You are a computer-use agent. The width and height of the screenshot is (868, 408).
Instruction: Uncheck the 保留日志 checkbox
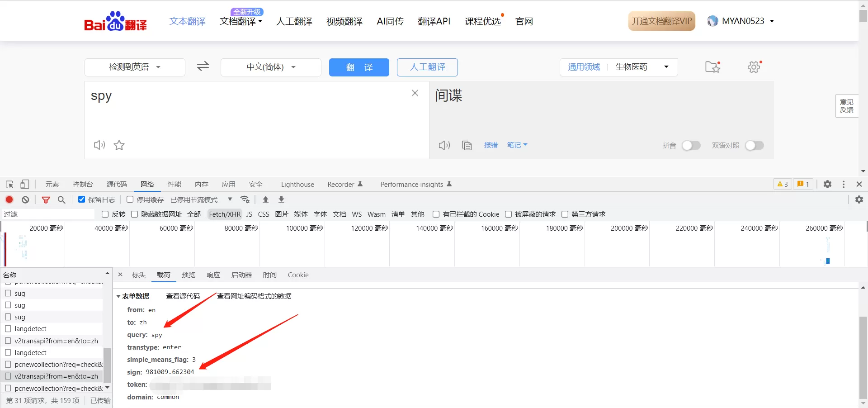[x=82, y=199]
